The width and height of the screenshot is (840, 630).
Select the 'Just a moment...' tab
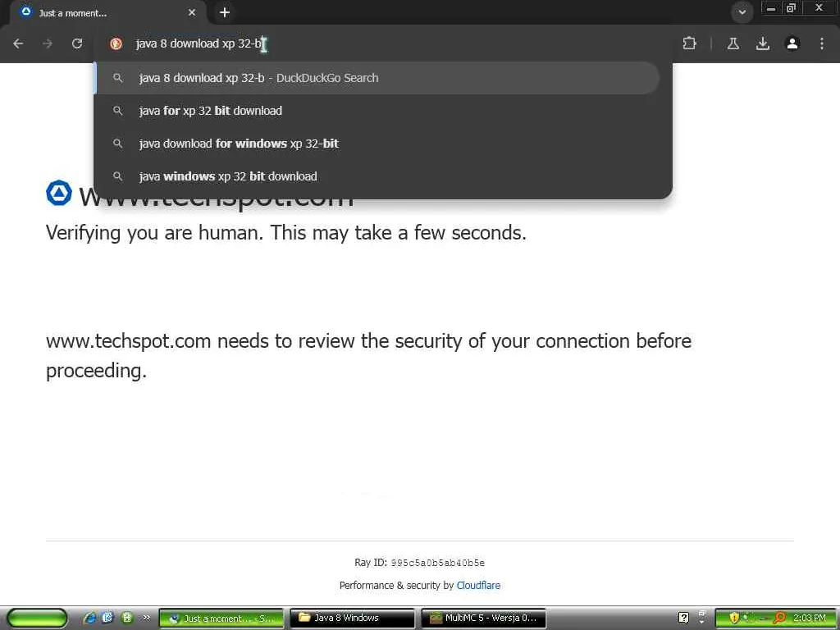(107, 12)
